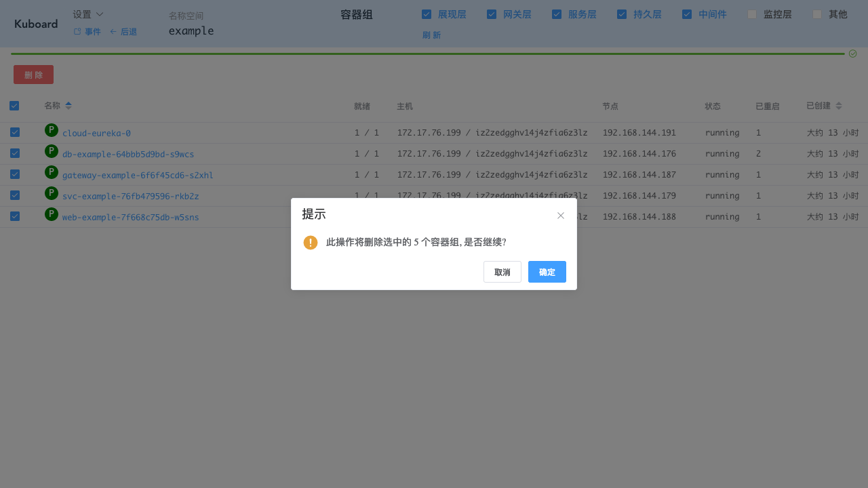The width and height of the screenshot is (868, 488).
Task: Click the 容器组 page title
Action: click(x=357, y=15)
